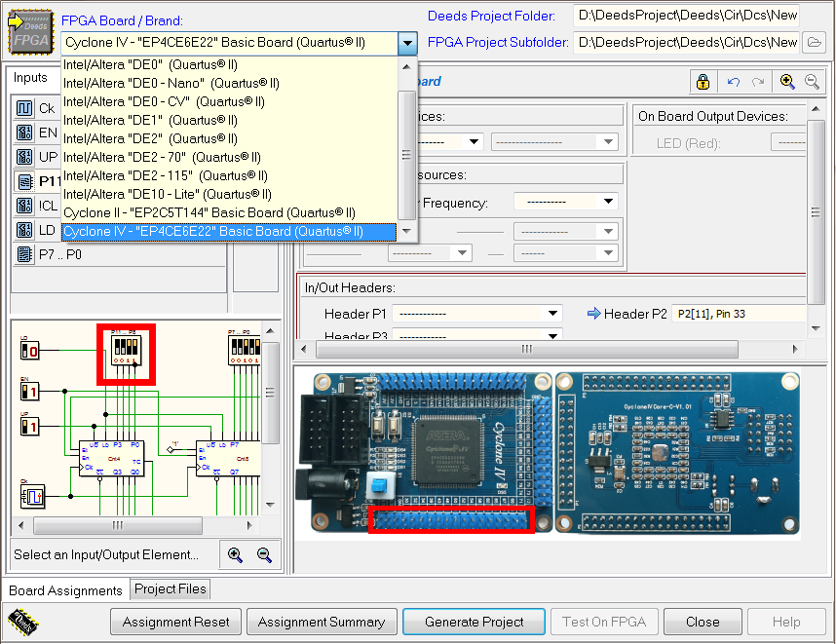Click the Deeds FPGA chip logo icon

click(31, 32)
